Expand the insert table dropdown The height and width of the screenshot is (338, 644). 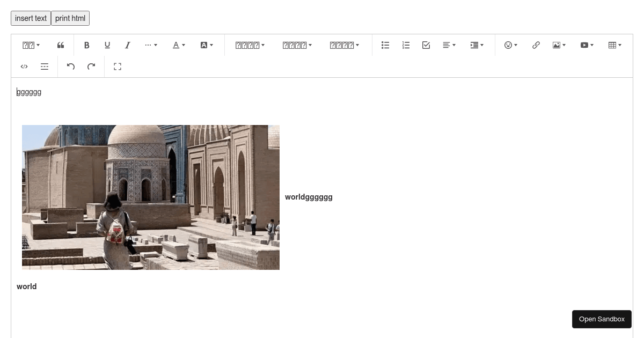tap(615, 45)
